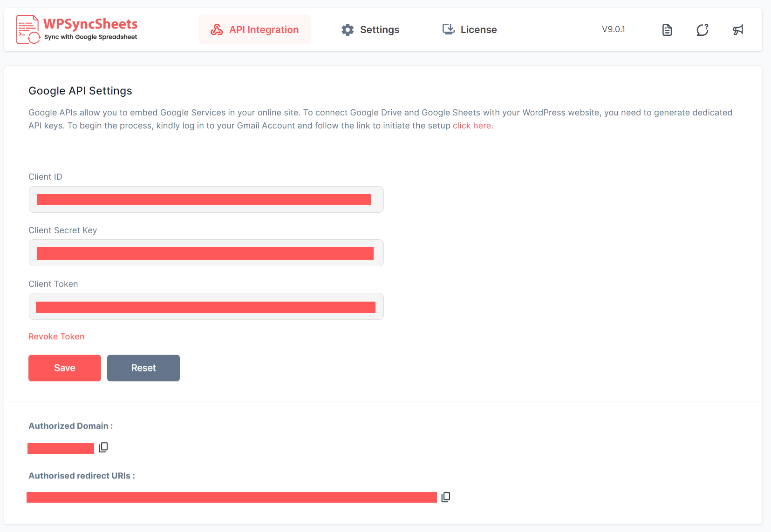Switch to the Settings tab
The image size is (771, 532).
(x=370, y=29)
